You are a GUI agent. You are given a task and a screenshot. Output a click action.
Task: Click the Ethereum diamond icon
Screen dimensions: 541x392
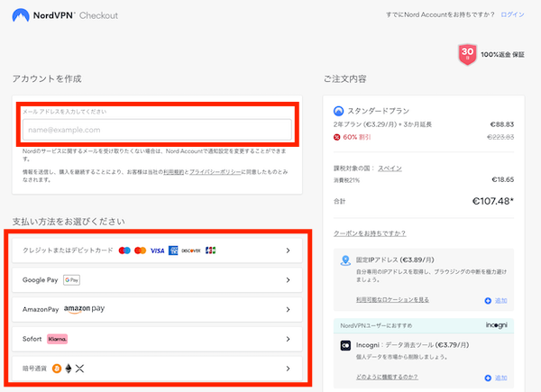point(69,369)
